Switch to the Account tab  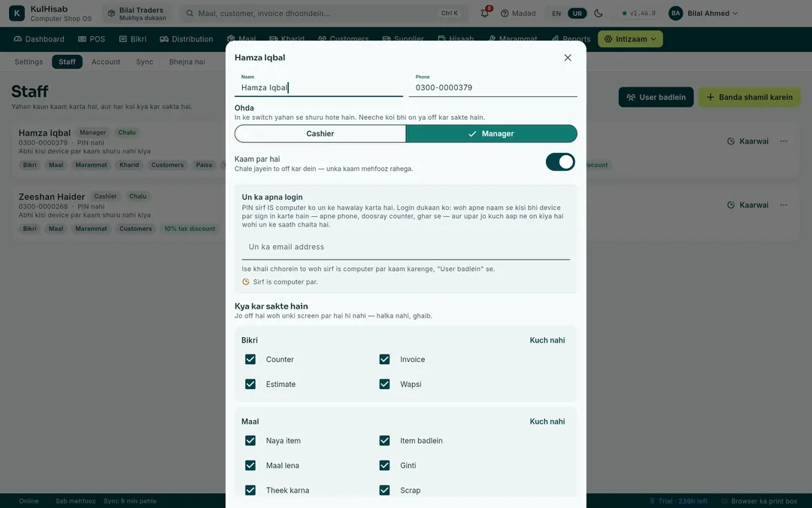coord(106,62)
